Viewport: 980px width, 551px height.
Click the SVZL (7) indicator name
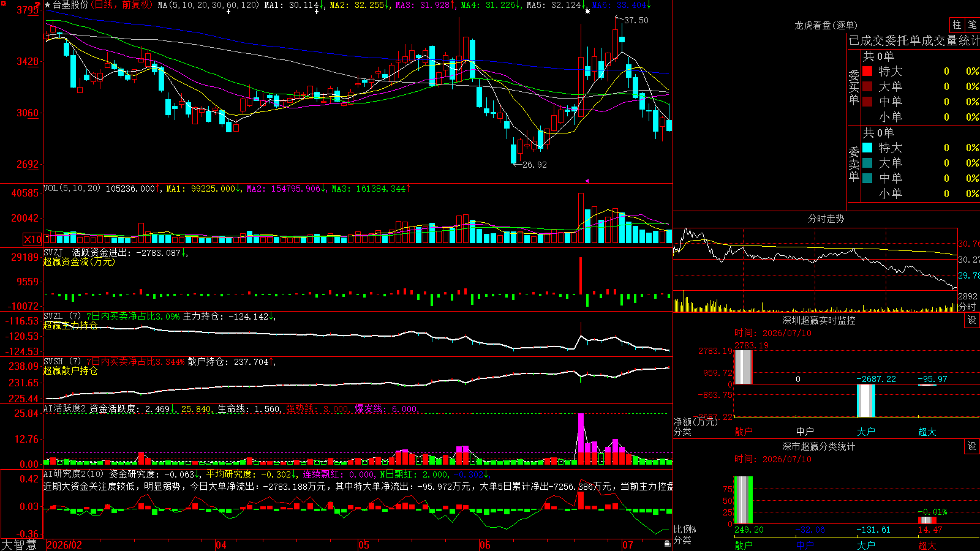pos(62,317)
